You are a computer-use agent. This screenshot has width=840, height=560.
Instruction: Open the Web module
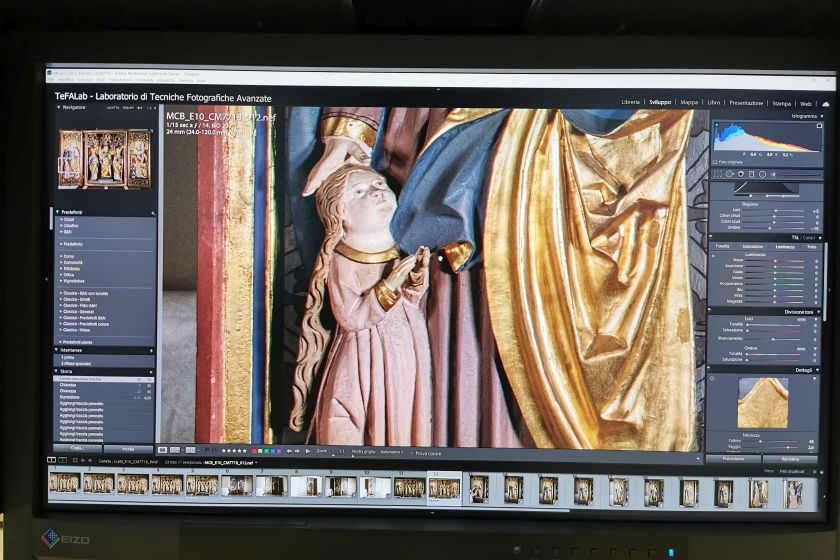click(x=805, y=103)
